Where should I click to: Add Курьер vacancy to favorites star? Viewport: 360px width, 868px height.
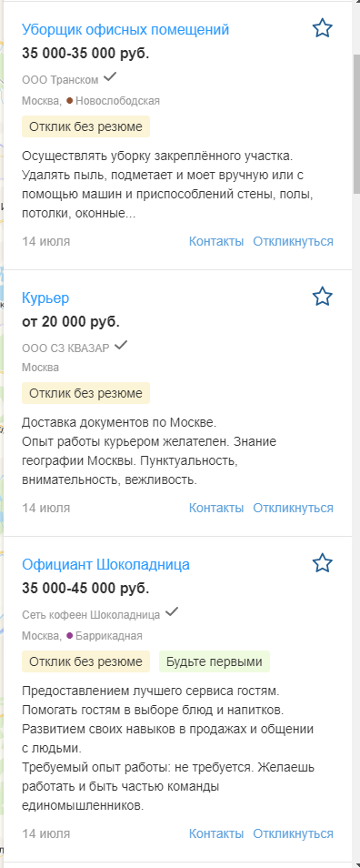click(322, 297)
